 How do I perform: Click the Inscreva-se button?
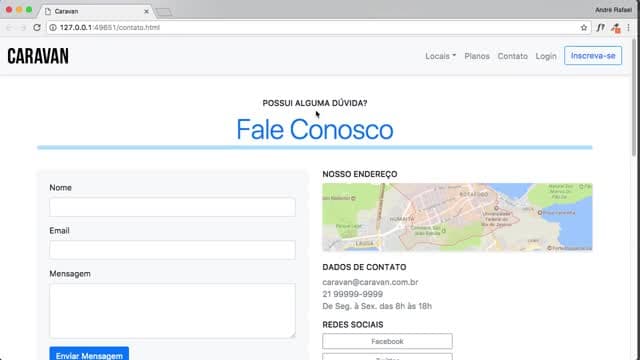[593, 56]
